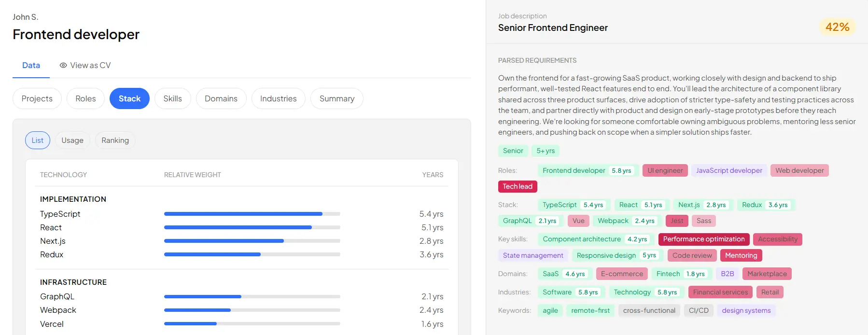Click the CI/CD keyword tag
868x335 pixels.
(699, 310)
